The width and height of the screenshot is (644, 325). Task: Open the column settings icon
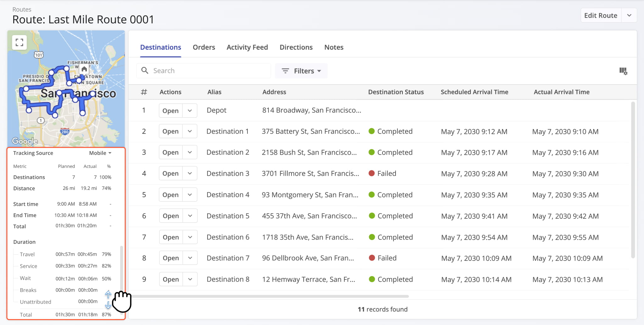[623, 71]
